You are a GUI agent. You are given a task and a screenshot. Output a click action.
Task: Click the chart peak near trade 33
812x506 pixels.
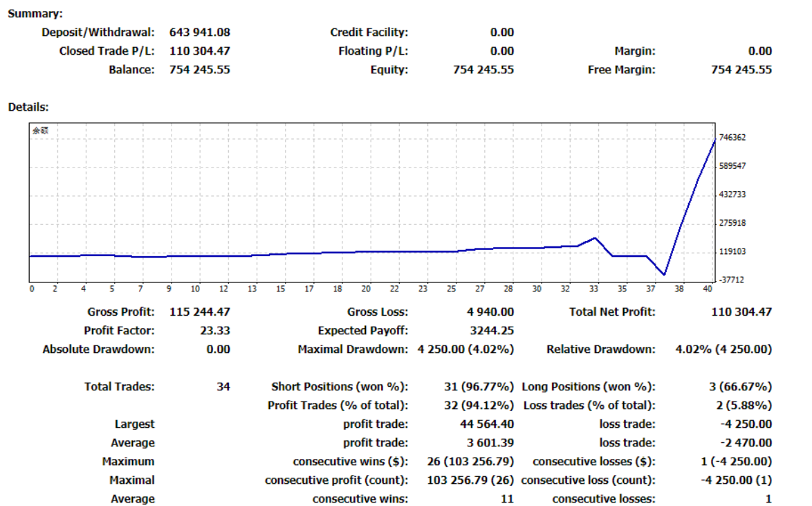[595, 238]
